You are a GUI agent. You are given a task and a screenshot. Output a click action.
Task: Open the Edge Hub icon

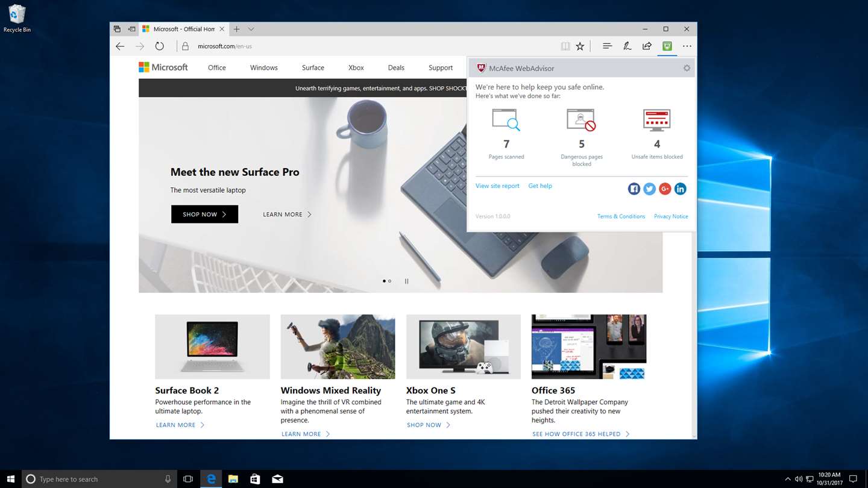(x=607, y=46)
